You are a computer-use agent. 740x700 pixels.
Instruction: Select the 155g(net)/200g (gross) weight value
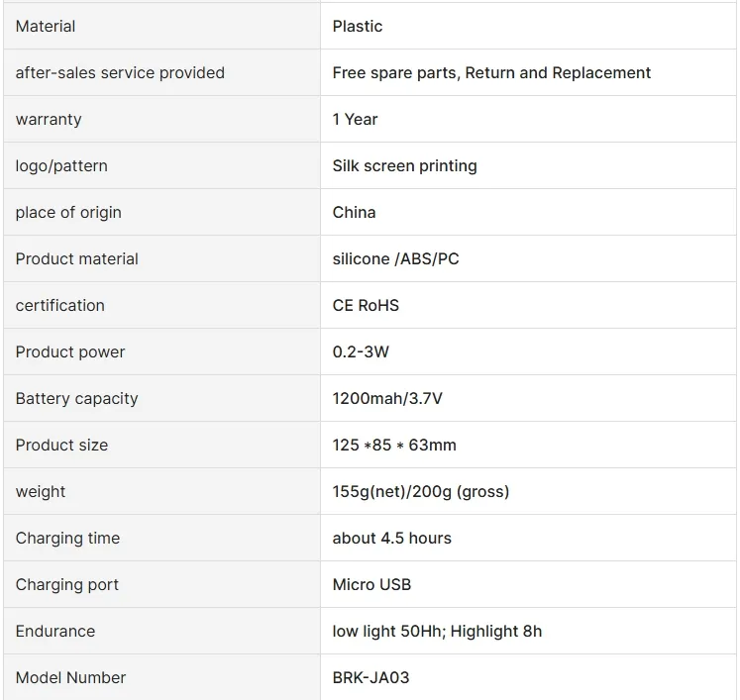tap(420, 492)
